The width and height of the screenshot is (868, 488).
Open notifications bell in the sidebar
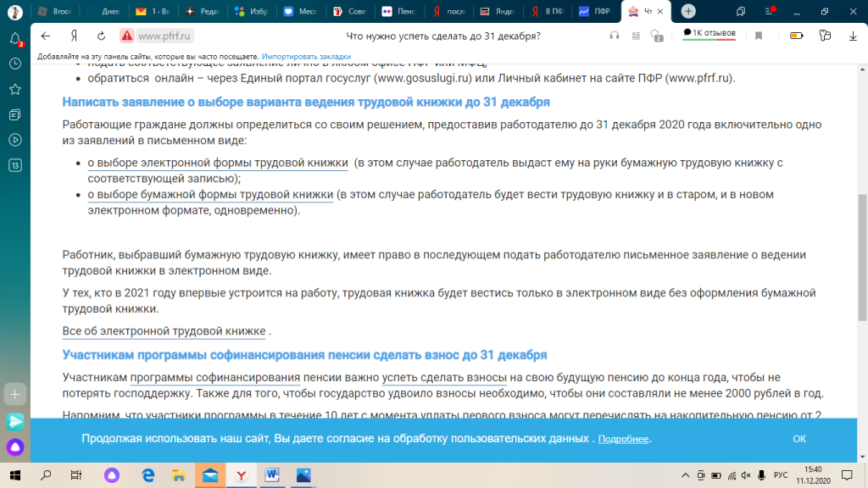[x=14, y=39]
